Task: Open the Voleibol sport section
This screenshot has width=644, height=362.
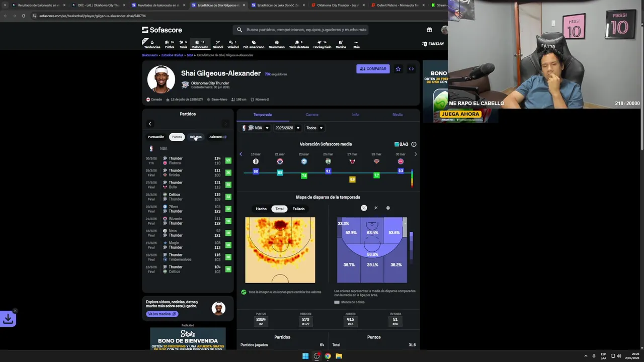Action: (x=233, y=45)
